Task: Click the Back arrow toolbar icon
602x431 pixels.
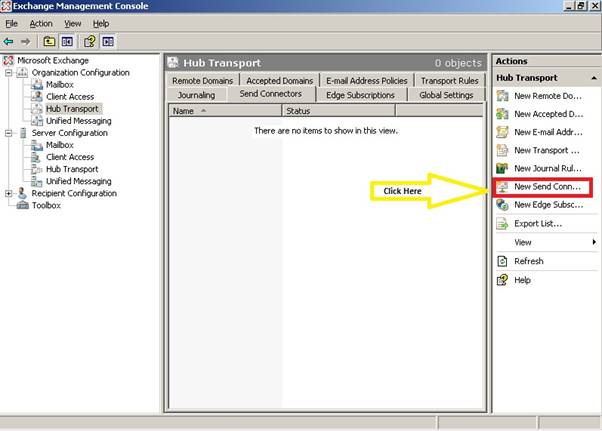Action: [x=8, y=41]
